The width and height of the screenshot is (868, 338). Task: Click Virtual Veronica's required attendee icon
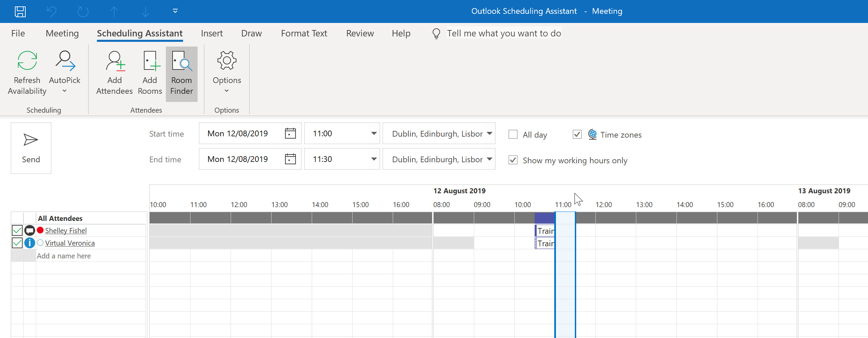tap(30, 243)
